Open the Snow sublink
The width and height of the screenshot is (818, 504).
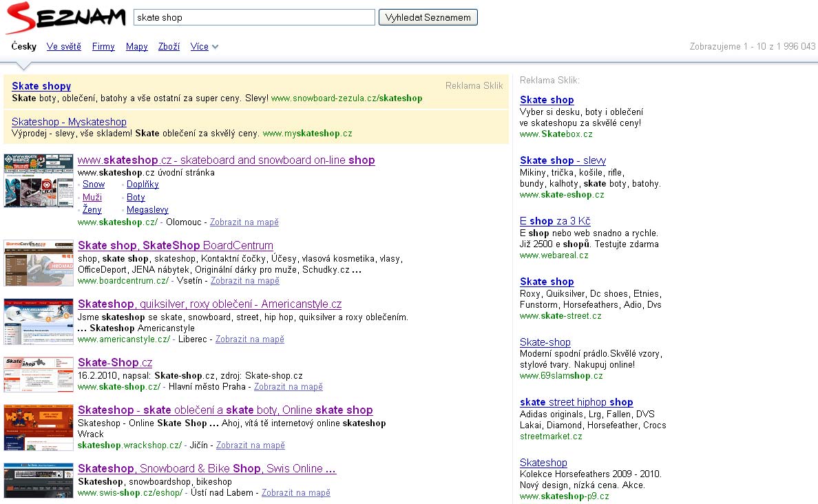coord(94,184)
